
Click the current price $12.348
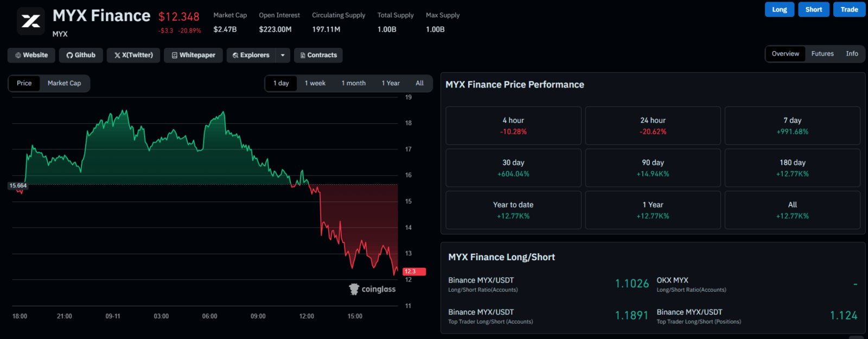[179, 17]
